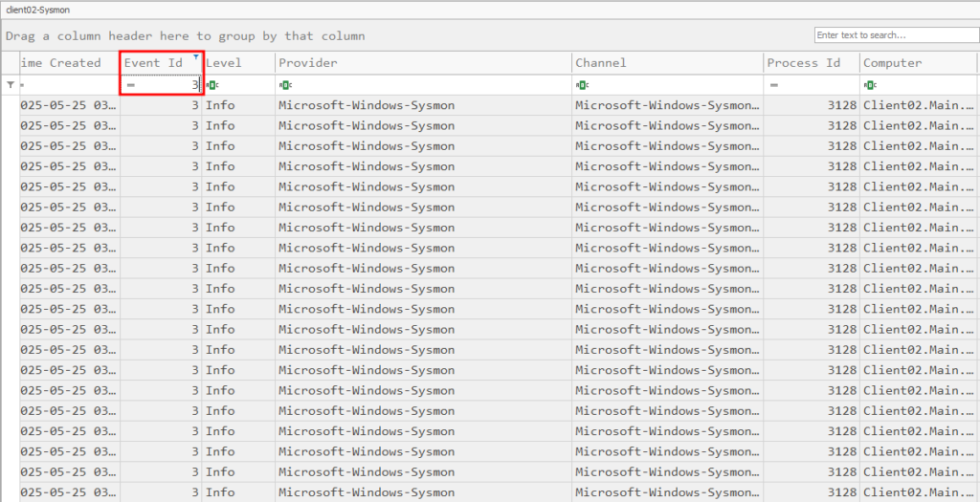Open the Provider column filter operator icon
Viewport: 980px width, 502px height.
tap(285, 85)
